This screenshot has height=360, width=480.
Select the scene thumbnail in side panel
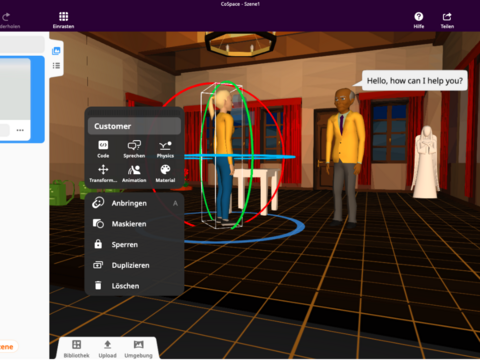(15, 89)
